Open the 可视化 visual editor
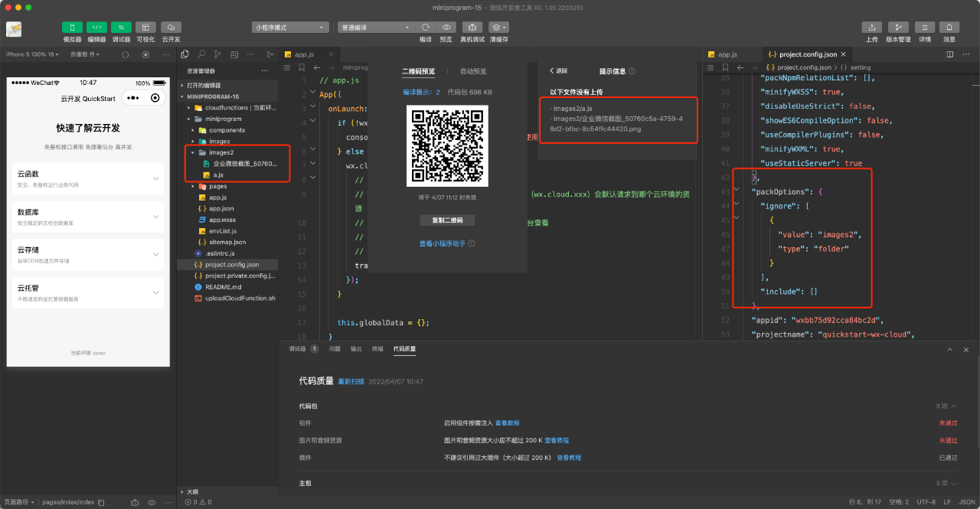The width and height of the screenshot is (980, 509). pyautogui.click(x=145, y=27)
